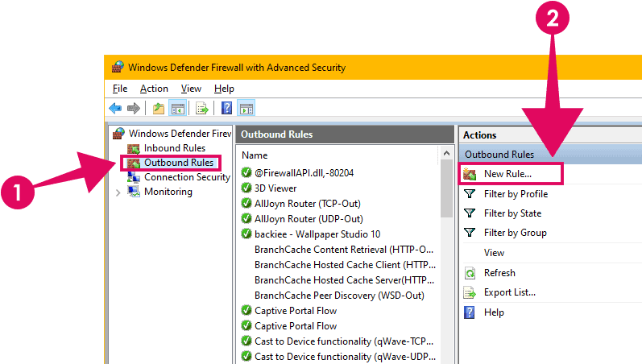The width and height of the screenshot is (642, 364).
Task: Click the rules list scrollbar up arrow
Action: (447, 153)
